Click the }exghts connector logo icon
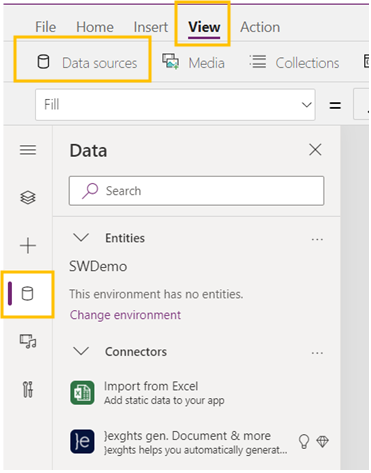 pyautogui.click(x=82, y=441)
